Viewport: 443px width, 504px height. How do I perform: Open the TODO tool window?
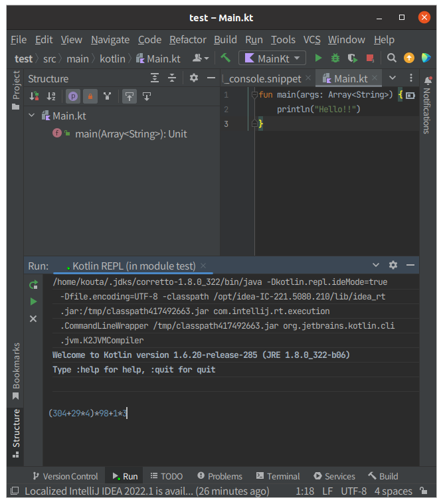tap(167, 476)
